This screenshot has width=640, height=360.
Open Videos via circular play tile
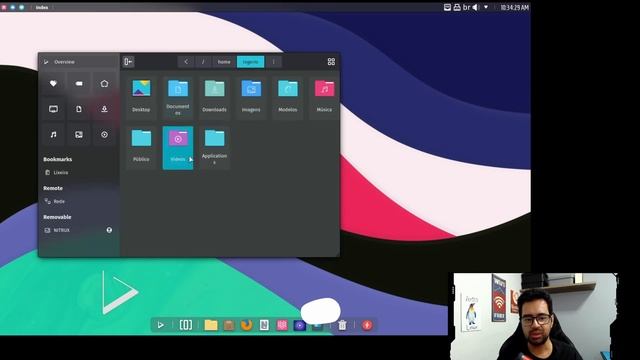click(104, 134)
